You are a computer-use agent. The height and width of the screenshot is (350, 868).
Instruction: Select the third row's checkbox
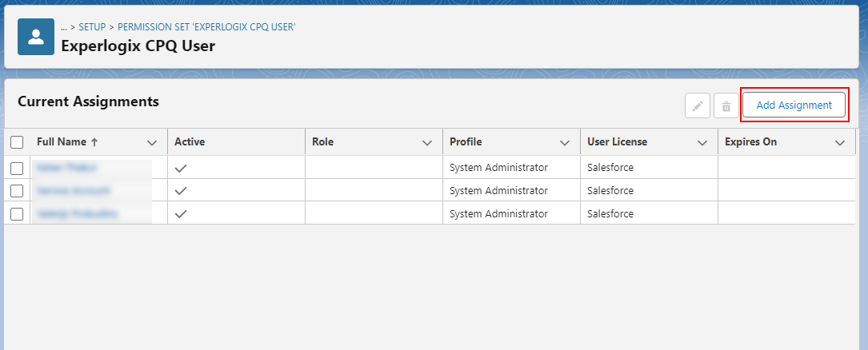(x=17, y=214)
